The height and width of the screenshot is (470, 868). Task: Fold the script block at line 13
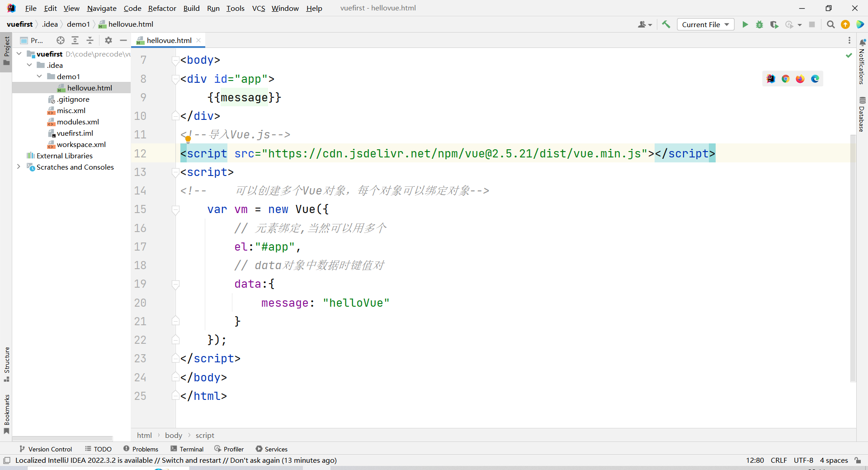coord(175,172)
